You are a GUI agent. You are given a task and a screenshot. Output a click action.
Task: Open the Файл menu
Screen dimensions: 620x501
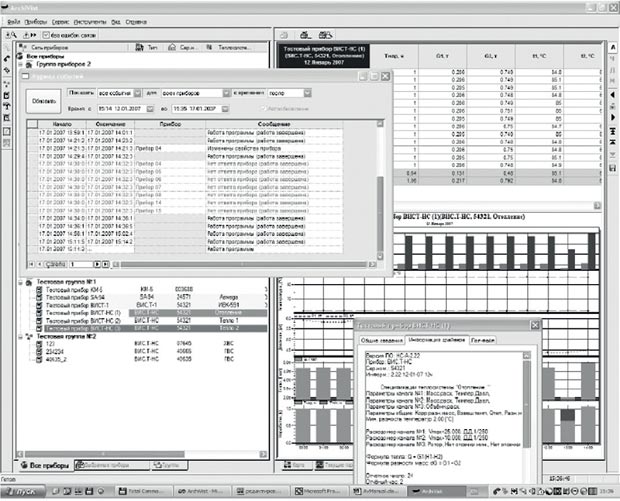(x=14, y=22)
